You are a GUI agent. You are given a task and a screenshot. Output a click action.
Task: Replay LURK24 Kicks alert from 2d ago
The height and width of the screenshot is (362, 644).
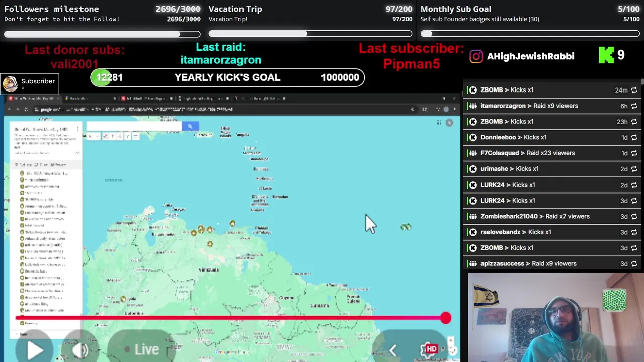(634, 185)
